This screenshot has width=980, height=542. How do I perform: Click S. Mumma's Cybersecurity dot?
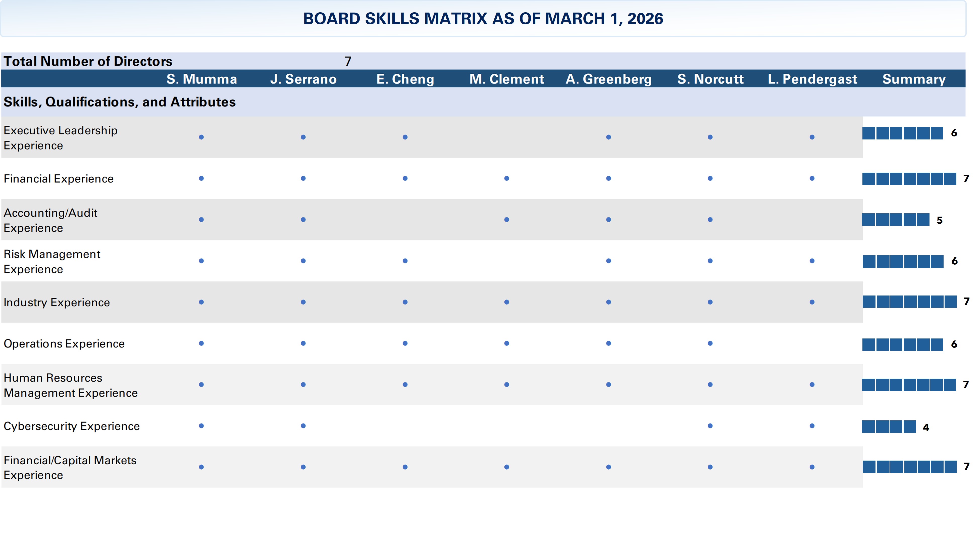(201, 425)
